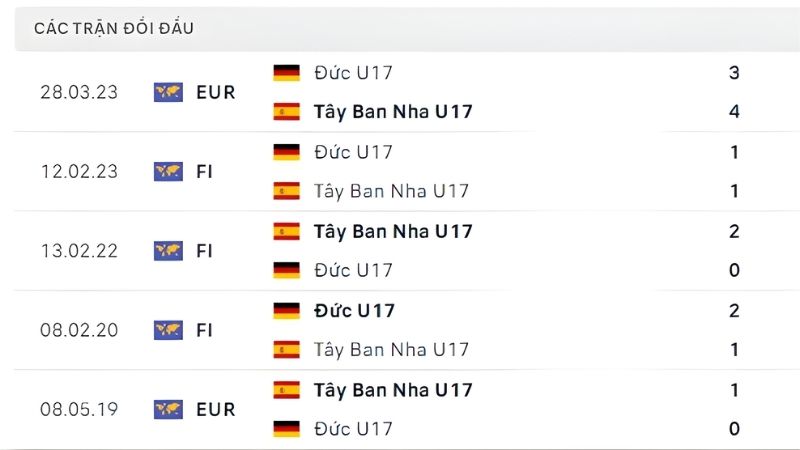Screen dimensions: 800x450
Task: Click the Spanish flag in the 08.05.19 match
Action: click(x=286, y=390)
